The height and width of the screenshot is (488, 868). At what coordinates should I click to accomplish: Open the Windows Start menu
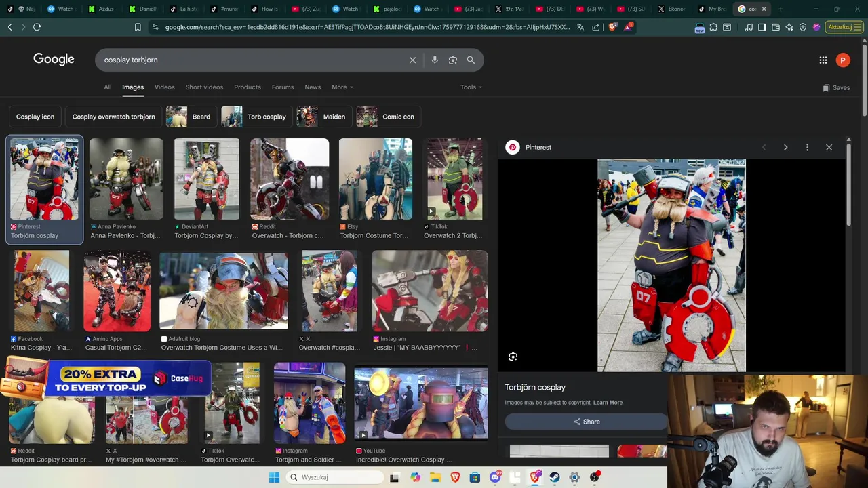point(274,477)
